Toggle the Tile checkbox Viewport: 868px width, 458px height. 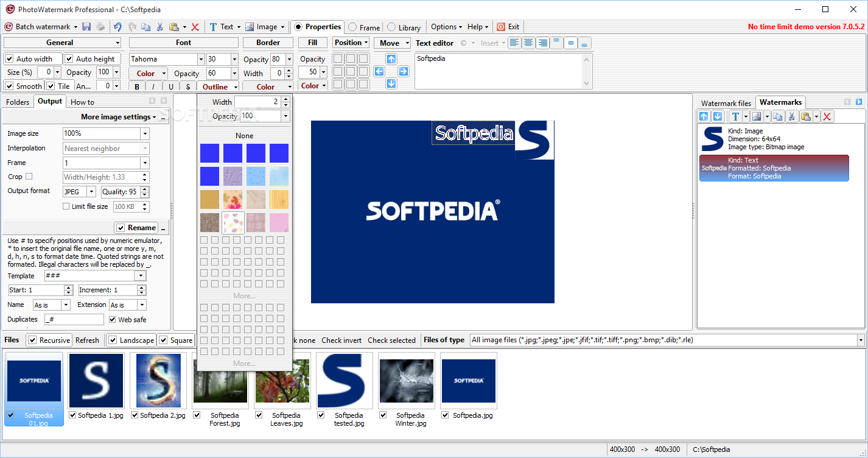tap(51, 86)
